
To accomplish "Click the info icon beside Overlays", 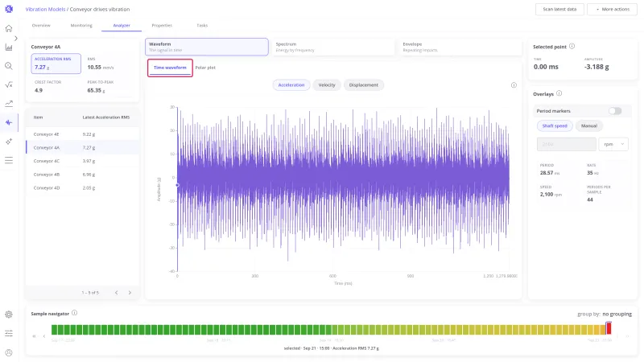I will click(559, 93).
